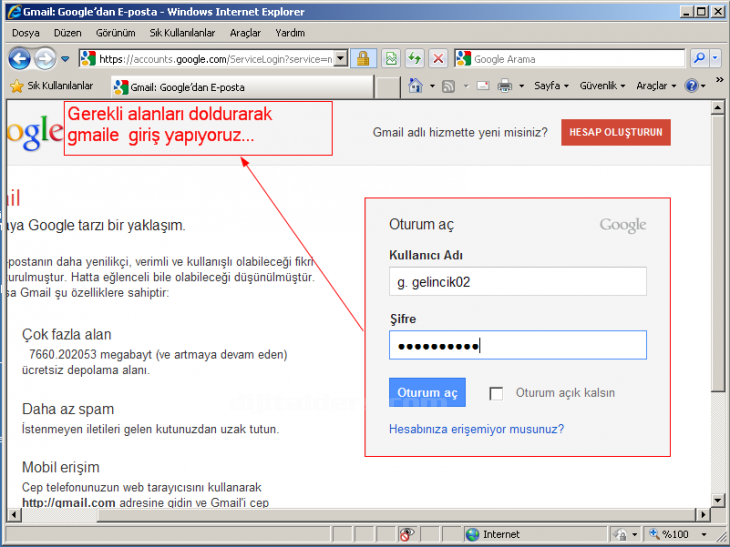730x547 pixels.
Task: Click the security lock icon in address bar
Action: tap(364, 59)
